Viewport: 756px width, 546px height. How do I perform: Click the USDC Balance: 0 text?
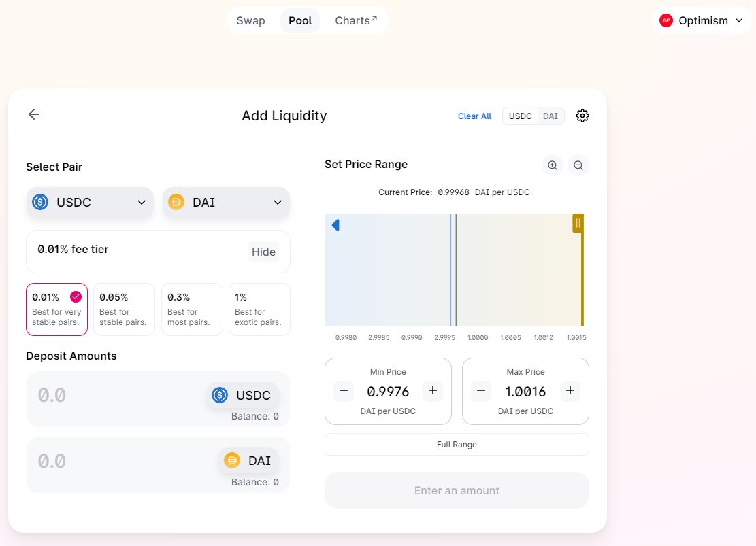[254, 416]
